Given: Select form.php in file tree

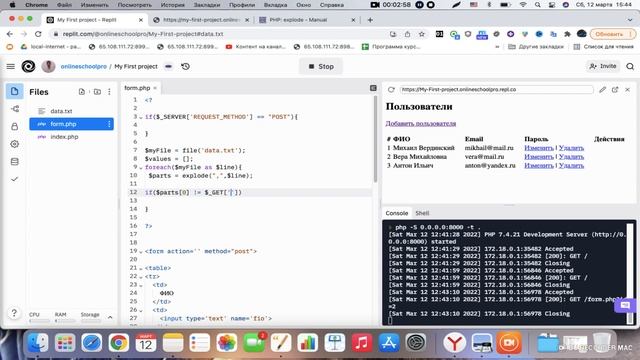Looking at the screenshot, I should pos(71,124).
